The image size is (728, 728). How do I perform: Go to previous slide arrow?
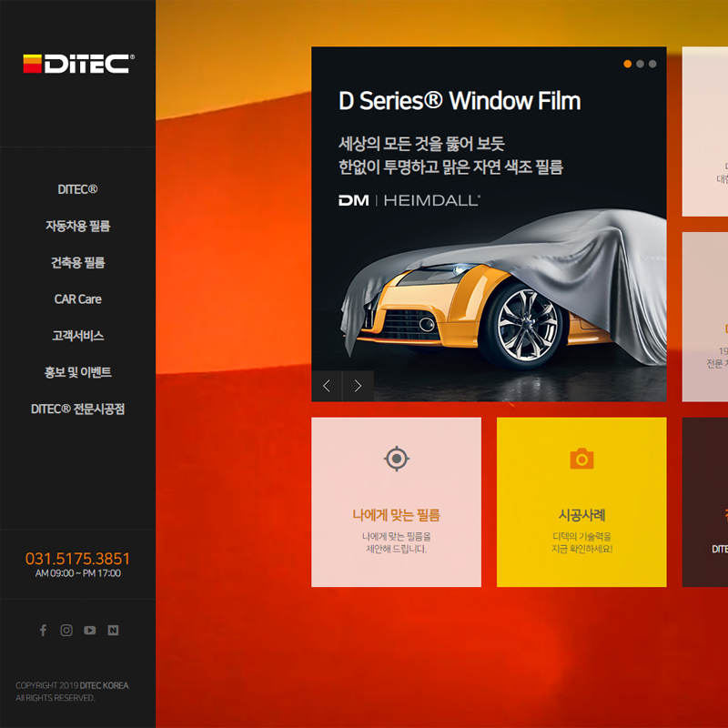(327, 386)
